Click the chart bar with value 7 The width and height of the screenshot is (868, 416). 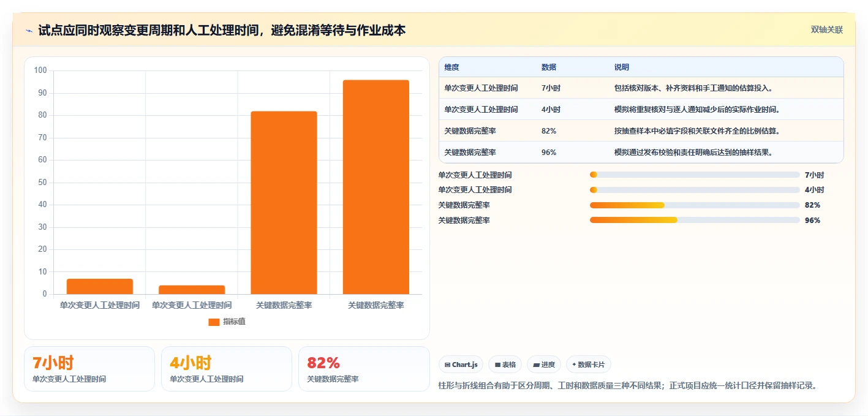click(x=100, y=287)
